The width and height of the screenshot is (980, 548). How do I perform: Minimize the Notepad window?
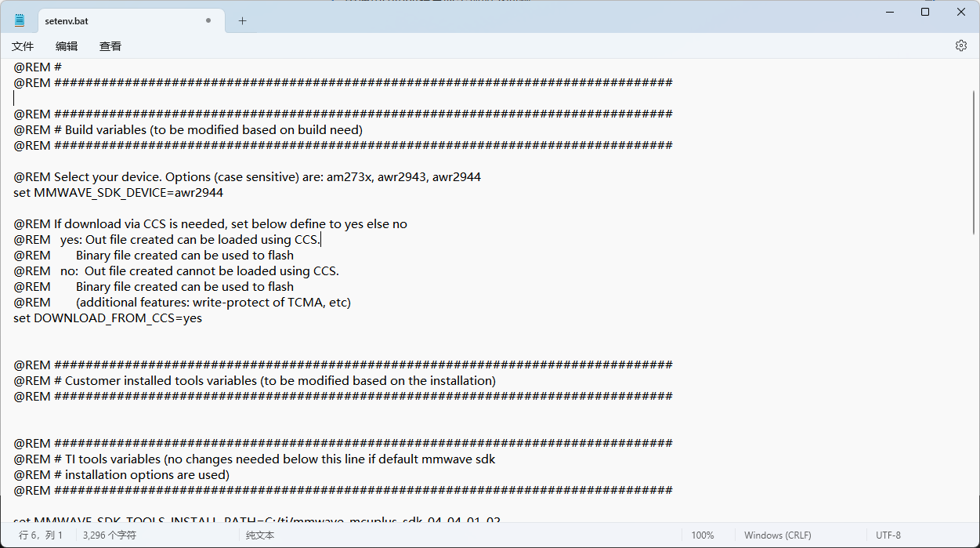pos(889,12)
